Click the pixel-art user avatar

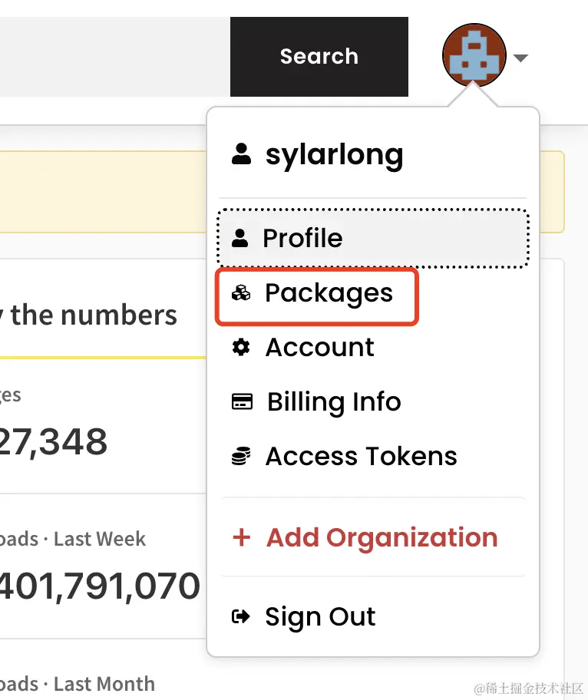coord(474,55)
